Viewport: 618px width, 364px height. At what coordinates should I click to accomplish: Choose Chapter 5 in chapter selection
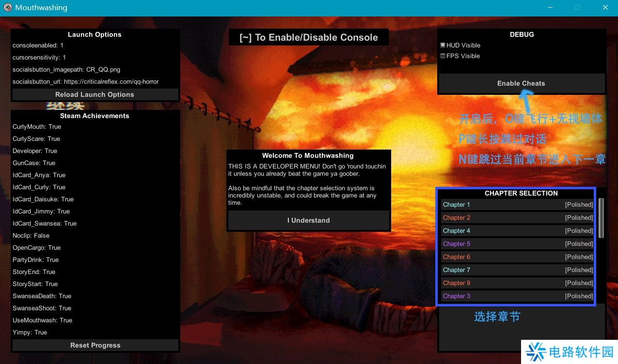coord(518,244)
